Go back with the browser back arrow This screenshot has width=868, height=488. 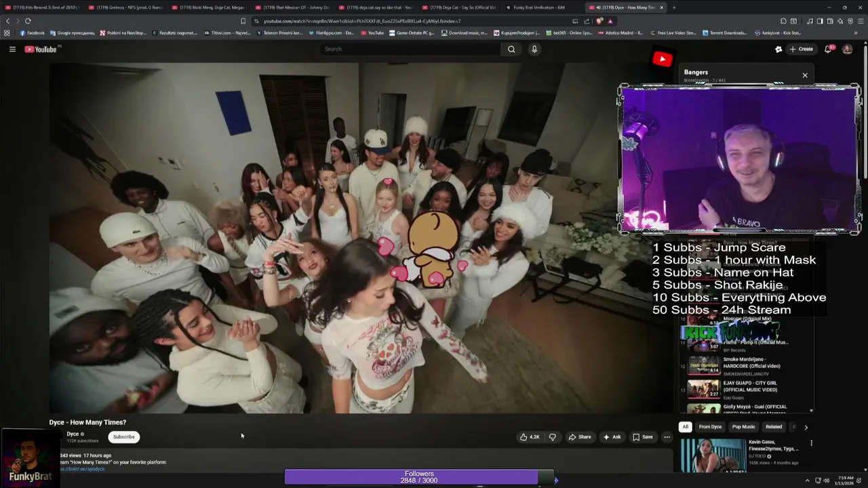point(7,21)
